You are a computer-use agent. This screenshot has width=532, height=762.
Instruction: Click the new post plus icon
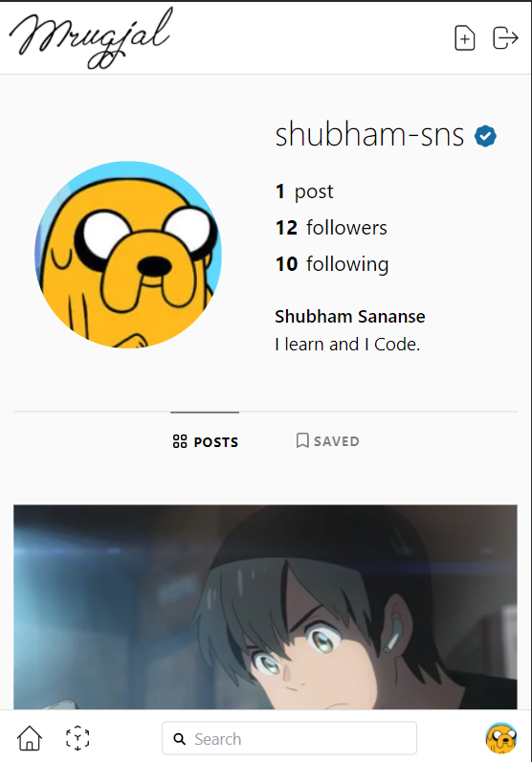pyautogui.click(x=464, y=38)
